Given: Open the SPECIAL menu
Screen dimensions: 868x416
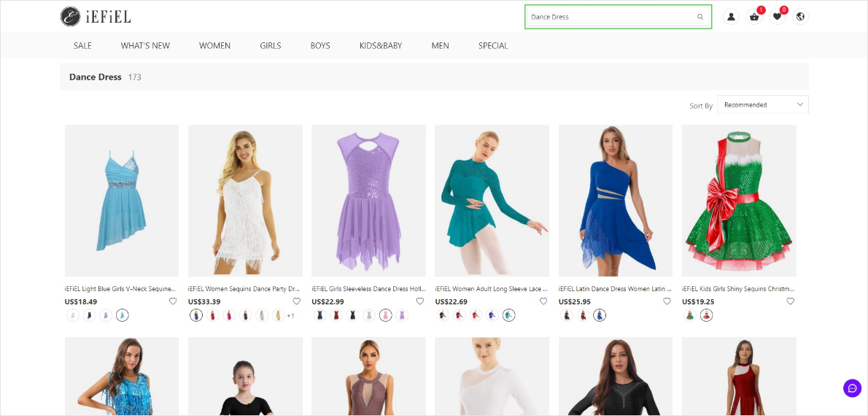Looking at the screenshot, I should 493,45.
